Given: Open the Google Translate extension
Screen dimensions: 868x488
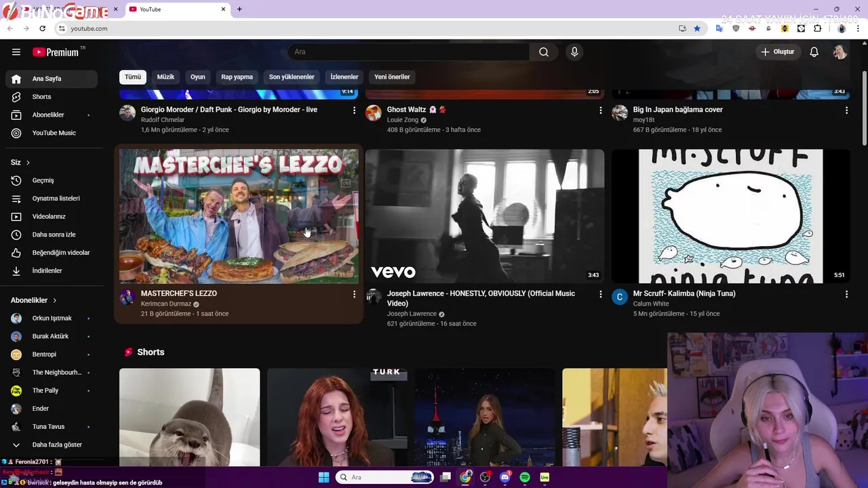Looking at the screenshot, I should pyautogui.click(x=719, y=28).
